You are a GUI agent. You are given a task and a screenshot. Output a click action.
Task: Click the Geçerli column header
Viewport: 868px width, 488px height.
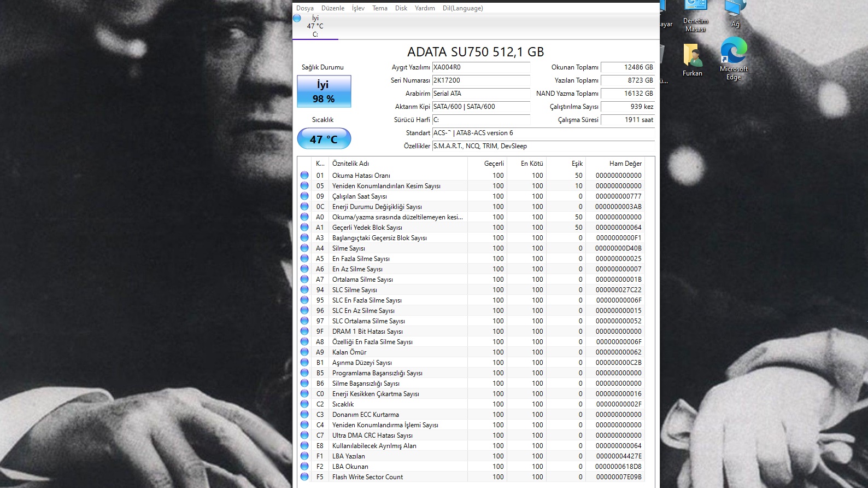click(487, 164)
